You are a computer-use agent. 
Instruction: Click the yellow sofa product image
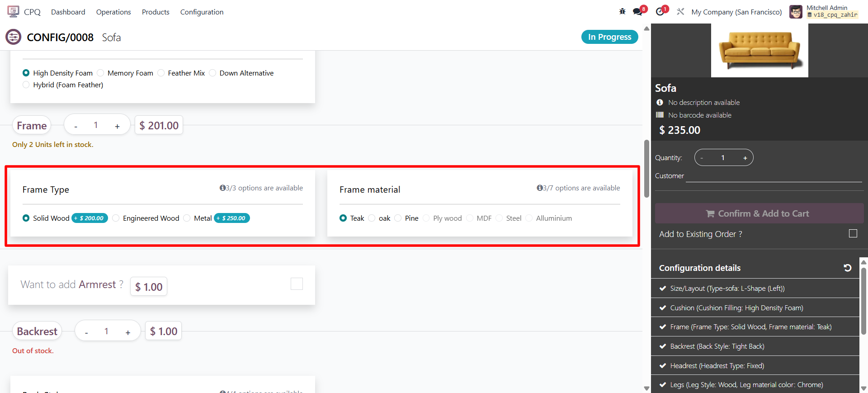click(759, 50)
